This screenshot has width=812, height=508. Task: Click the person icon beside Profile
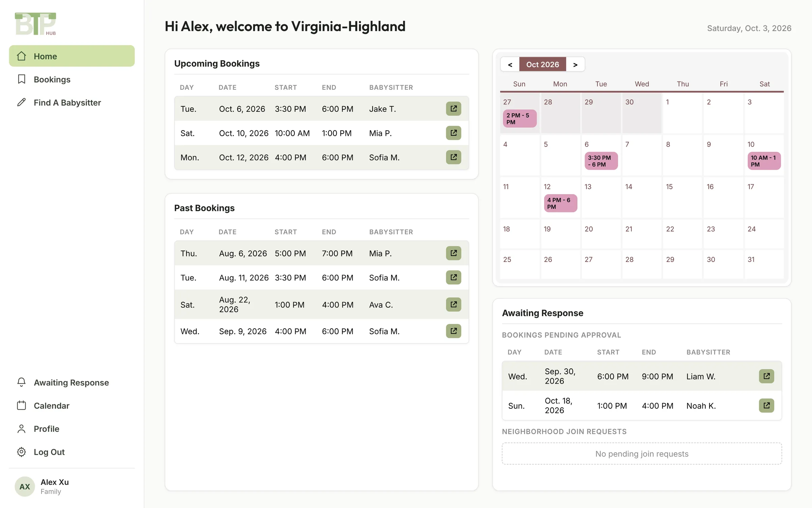(21, 429)
